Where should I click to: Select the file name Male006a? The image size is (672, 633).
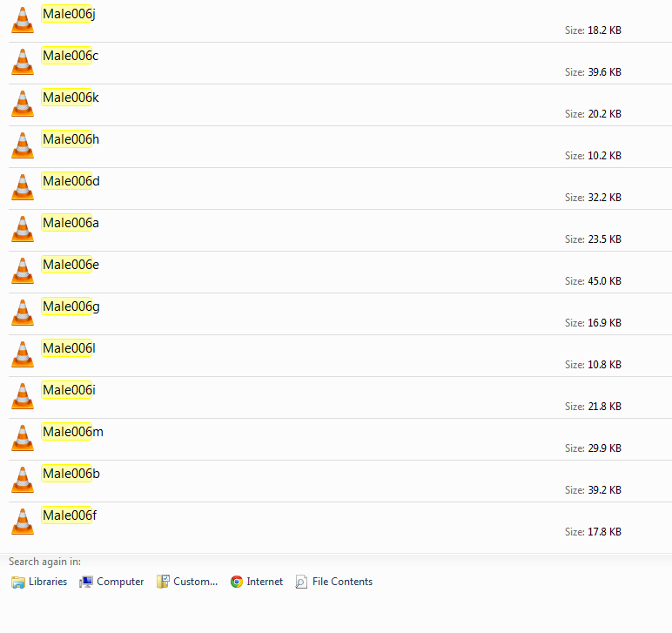71,223
